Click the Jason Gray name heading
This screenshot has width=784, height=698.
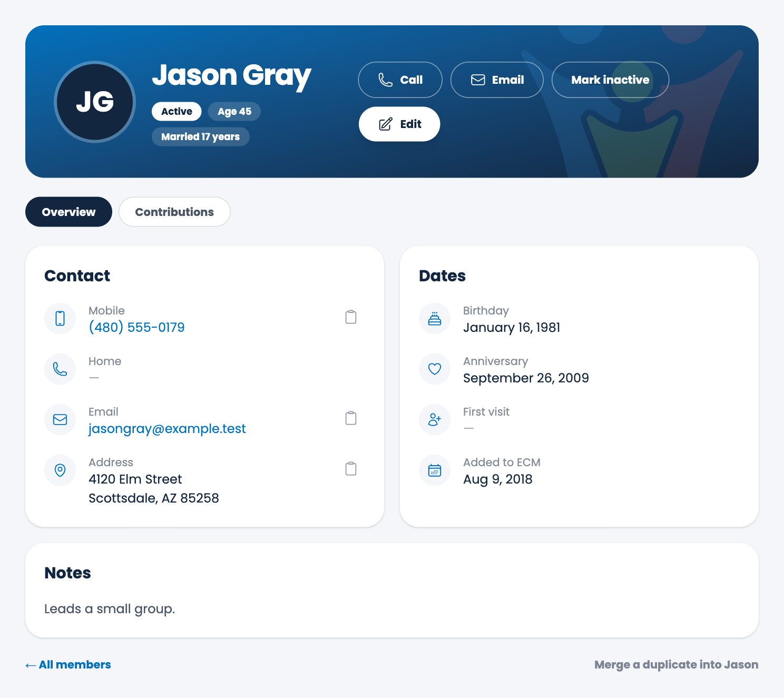232,75
